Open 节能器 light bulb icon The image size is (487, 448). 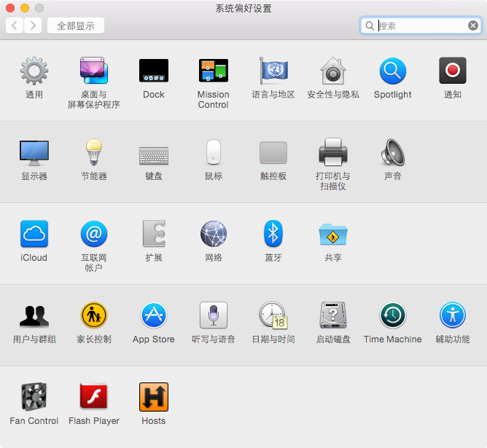94,152
